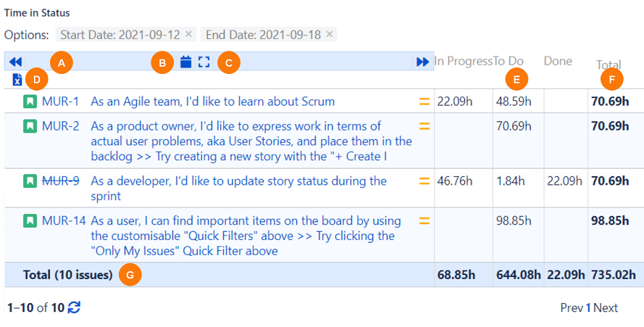Go to the Prev page
This screenshot has height=327, width=644.
click(571, 307)
